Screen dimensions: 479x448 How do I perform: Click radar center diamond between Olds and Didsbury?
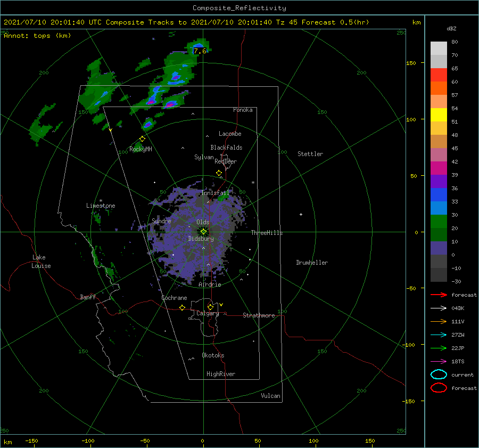coord(203,232)
